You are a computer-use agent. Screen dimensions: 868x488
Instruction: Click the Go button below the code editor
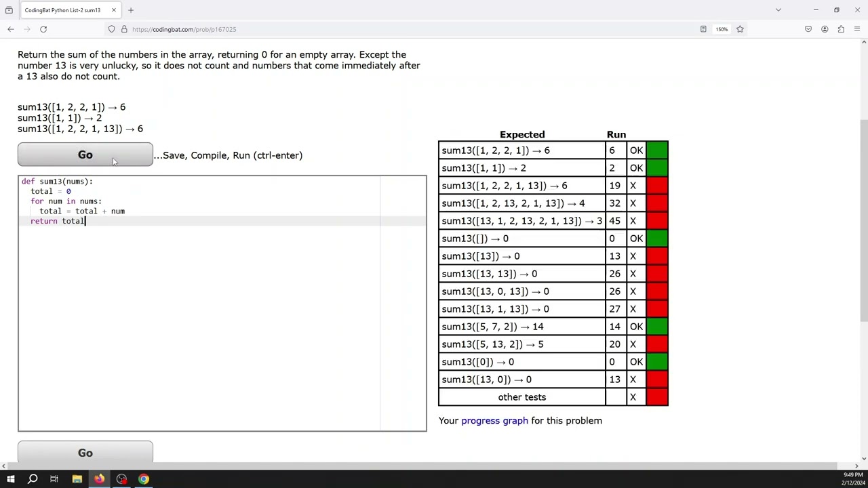point(85,452)
